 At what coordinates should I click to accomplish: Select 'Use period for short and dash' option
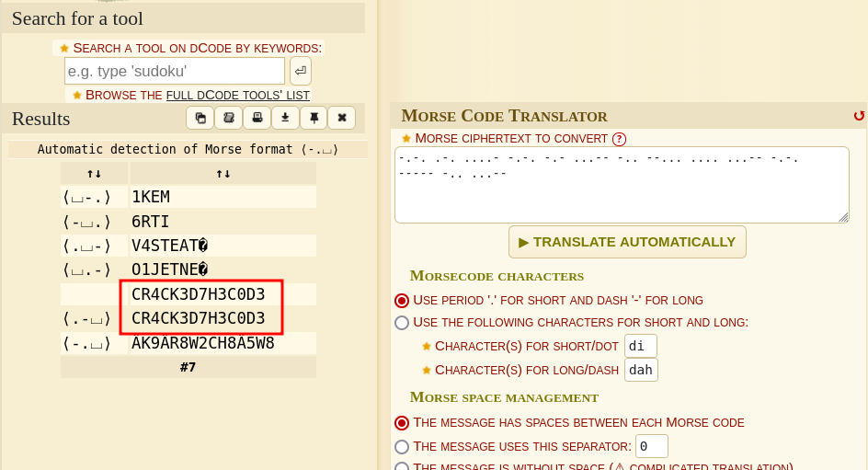pos(402,301)
